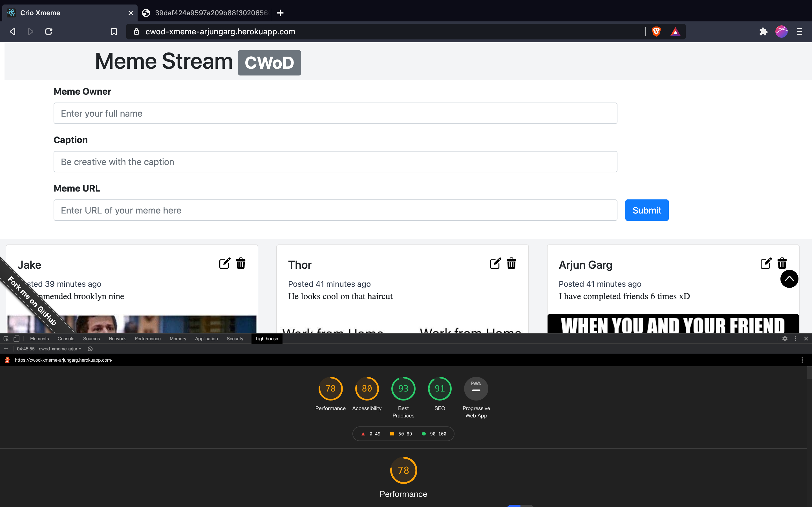The image size is (812, 507).
Task: Click the edit icon on Arjun Garg's card
Action: tap(766, 264)
